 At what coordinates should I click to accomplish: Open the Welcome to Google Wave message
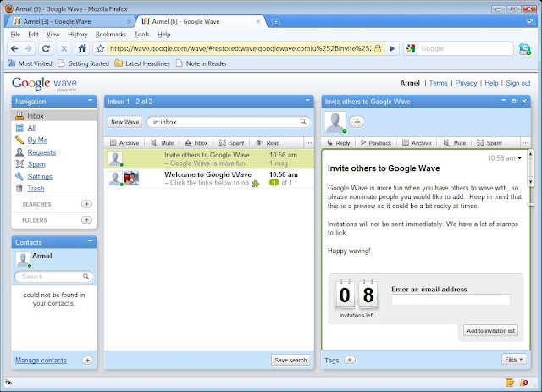(x=209, y=179)
